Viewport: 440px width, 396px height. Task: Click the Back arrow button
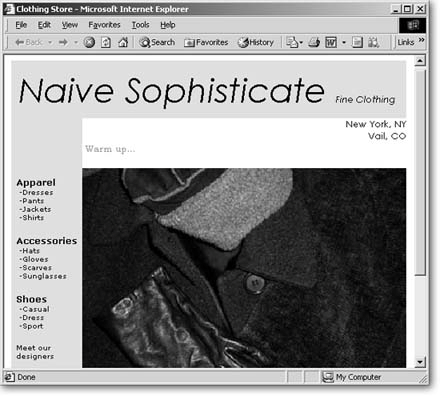[x=28, y=42]
